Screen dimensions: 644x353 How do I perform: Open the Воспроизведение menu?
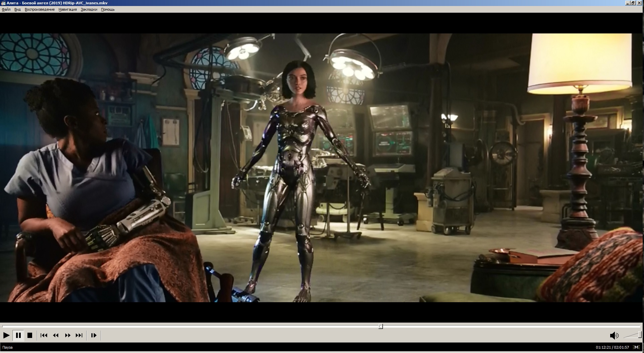tap(39, 9)
